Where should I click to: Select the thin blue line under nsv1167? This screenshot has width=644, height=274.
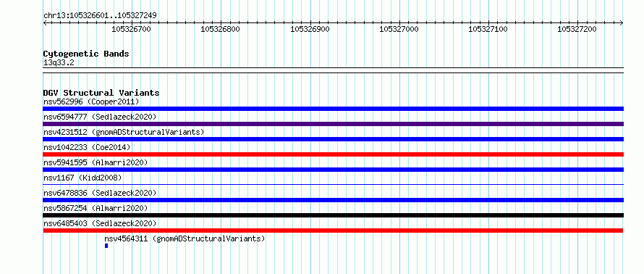coord(333,184)
